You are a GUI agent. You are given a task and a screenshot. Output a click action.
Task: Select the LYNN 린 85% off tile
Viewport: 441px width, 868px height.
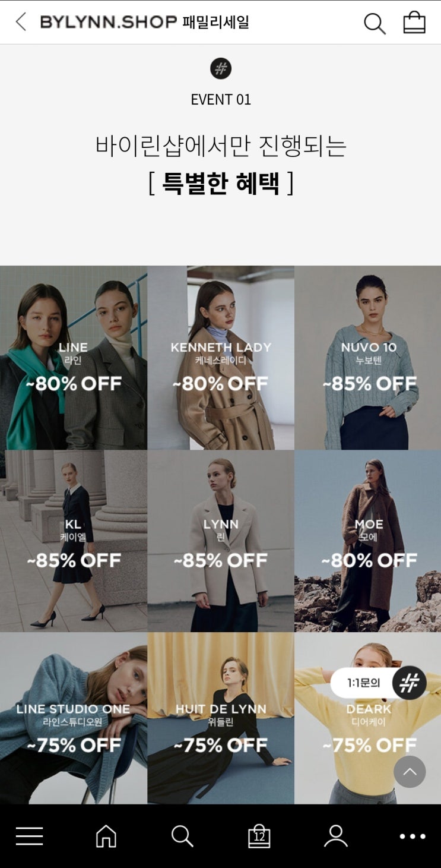(x=221, y=541)
